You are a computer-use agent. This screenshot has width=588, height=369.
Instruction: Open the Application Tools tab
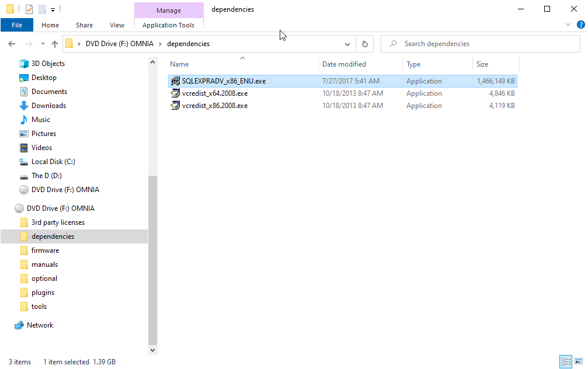click(x=168, y=25)
